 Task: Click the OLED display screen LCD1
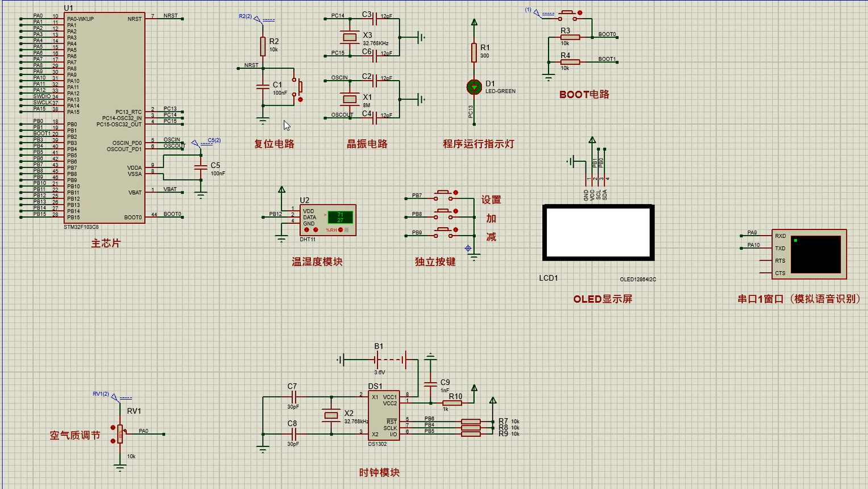coord(598,232)
